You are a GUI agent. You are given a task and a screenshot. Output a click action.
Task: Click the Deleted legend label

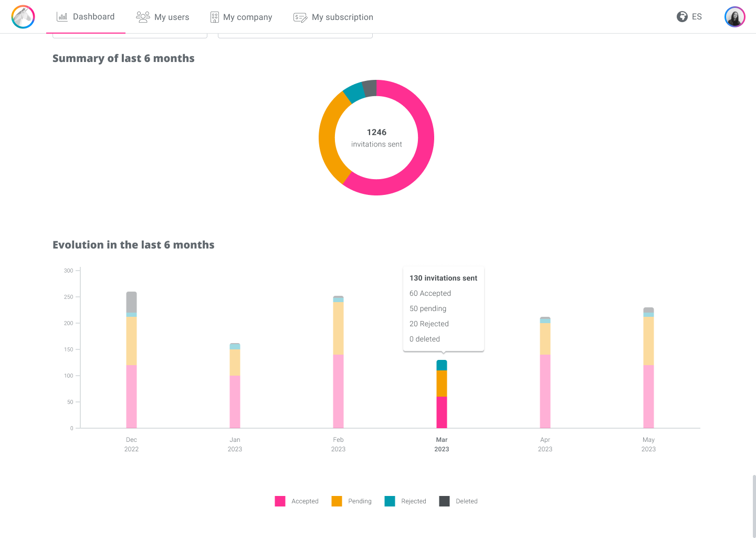467,501
